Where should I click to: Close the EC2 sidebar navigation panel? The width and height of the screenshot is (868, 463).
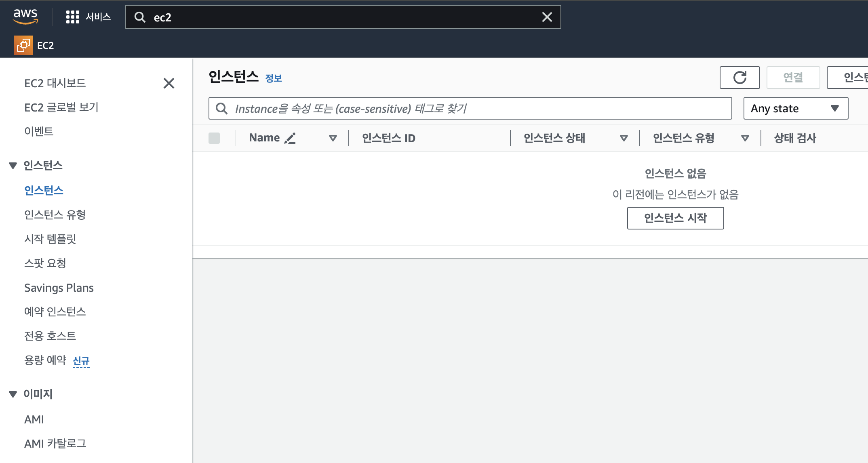[x=169, y=83]
